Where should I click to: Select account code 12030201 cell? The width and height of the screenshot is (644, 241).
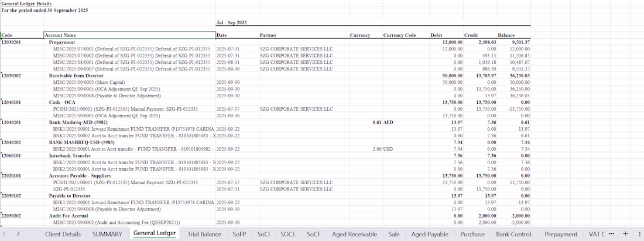[x=22, y=42]
